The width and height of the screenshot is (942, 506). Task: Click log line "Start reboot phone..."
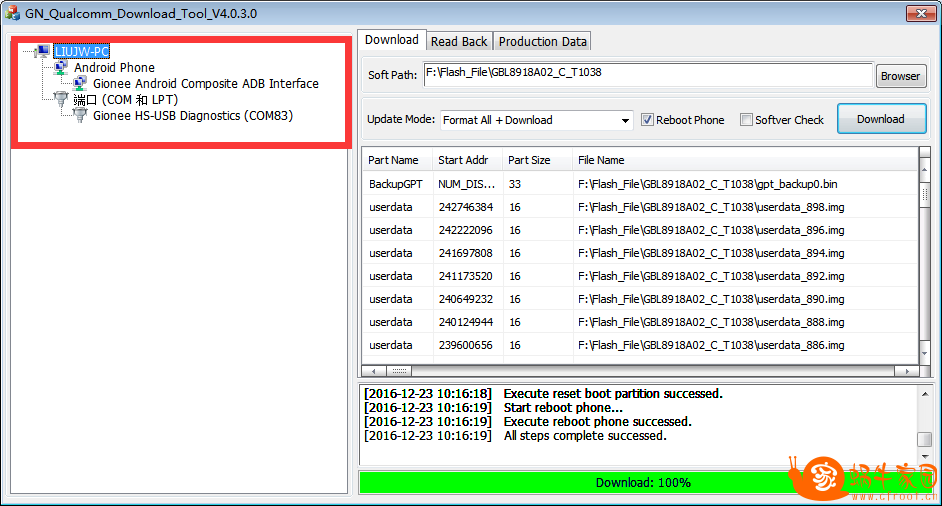pos(563,408)
